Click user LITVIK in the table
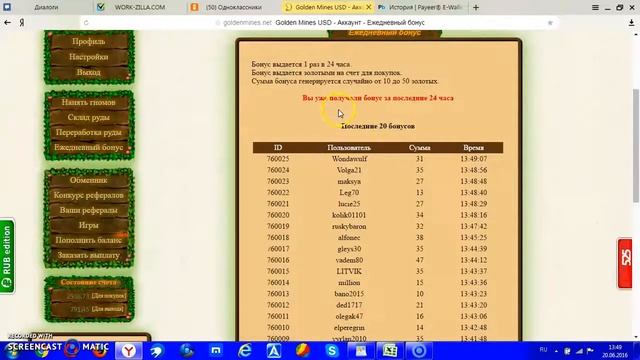The image size is (640, 360). click(x=349, y=271)
